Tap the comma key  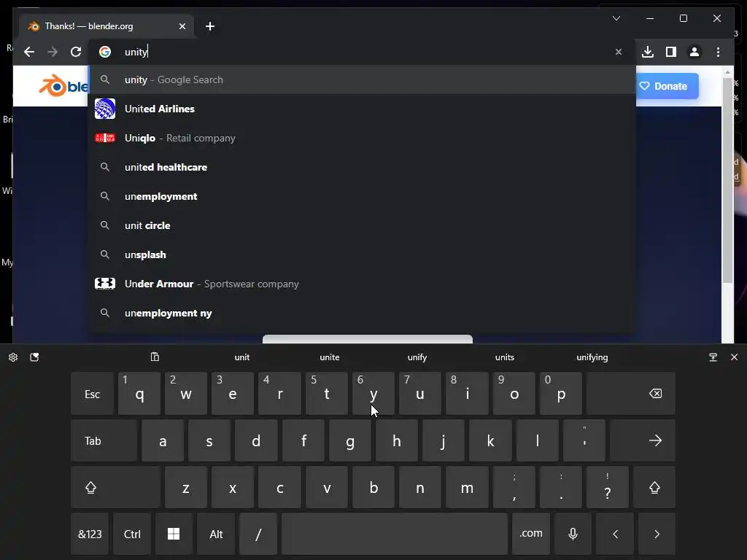pos(514,487)
